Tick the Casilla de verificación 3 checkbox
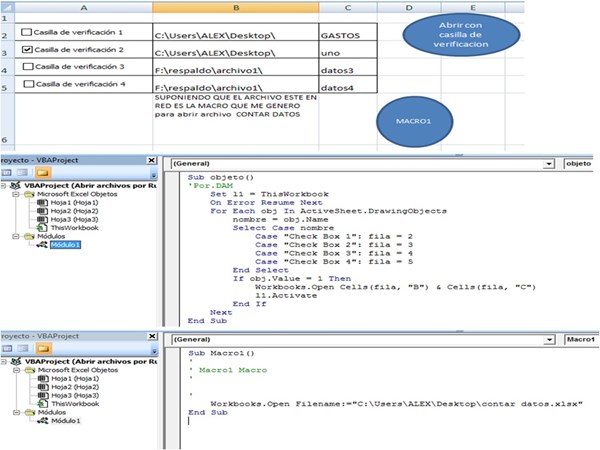600x450 pixels. [28, 67]
